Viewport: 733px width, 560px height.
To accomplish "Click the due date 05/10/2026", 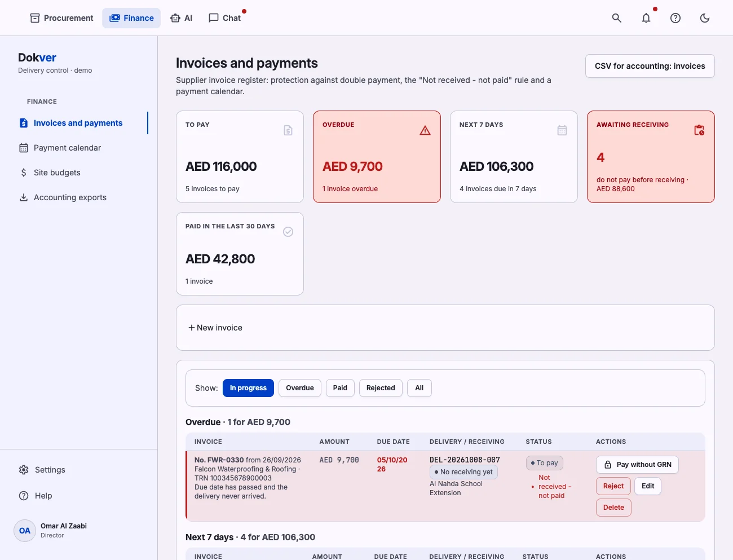I will coord(392,465).
